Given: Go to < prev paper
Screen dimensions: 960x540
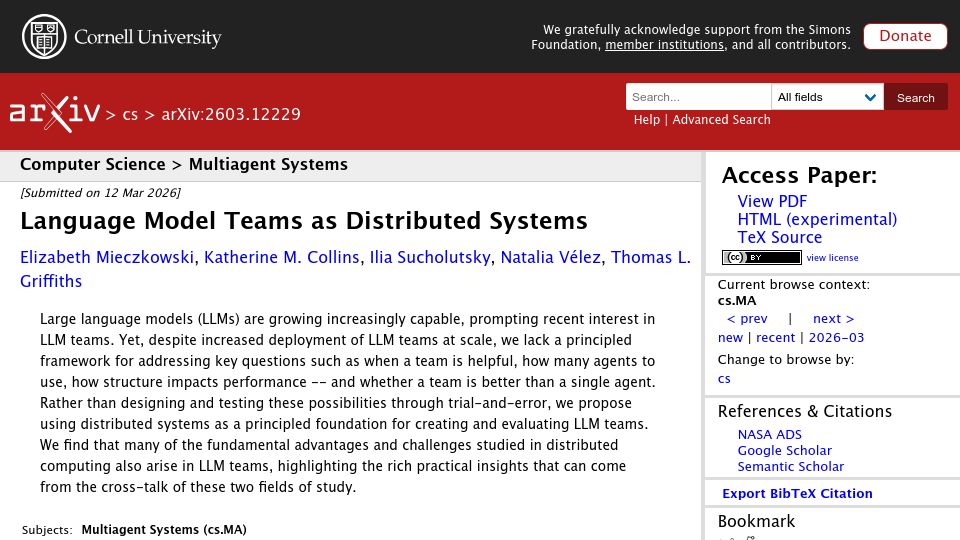Looking at the screenshot, I should click(x=747, y=319).
